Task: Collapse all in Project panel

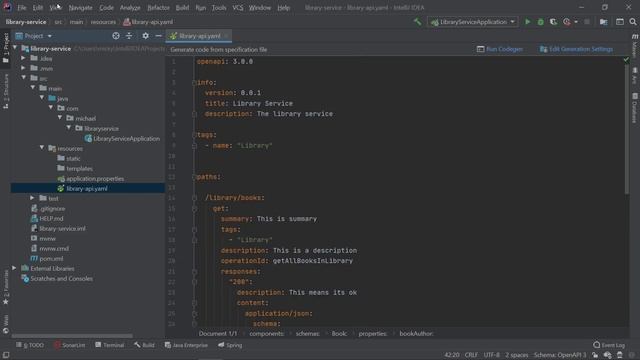Action: 129,36
